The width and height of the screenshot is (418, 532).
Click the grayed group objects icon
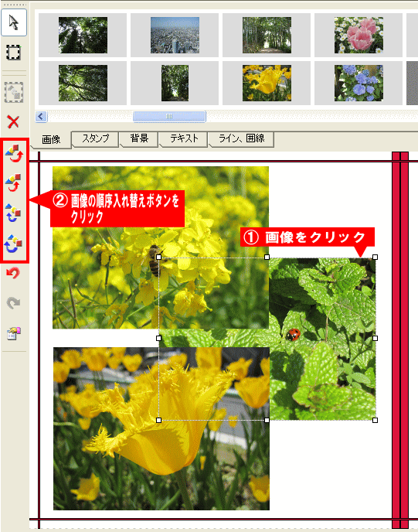point(14,92)
